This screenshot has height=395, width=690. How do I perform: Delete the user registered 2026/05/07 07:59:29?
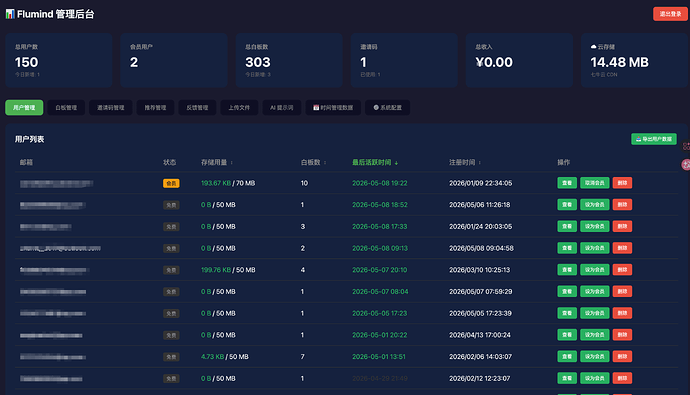(622, 291)
